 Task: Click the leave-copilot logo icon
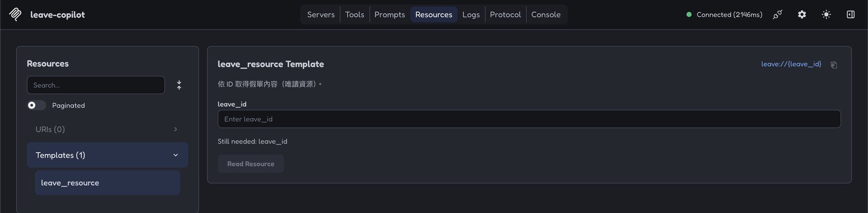[x=15, y=15]
